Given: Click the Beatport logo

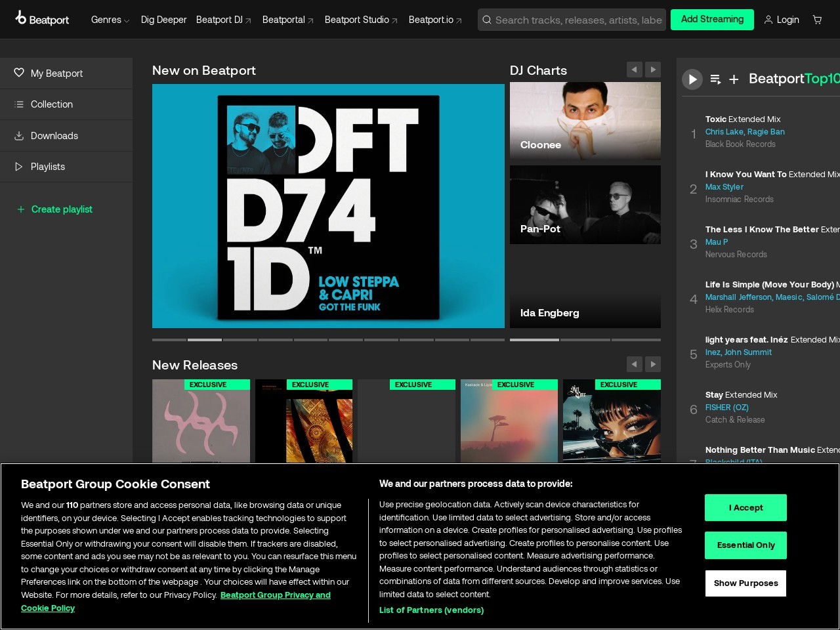Looking at the screenshot, I should pos(42,19).
